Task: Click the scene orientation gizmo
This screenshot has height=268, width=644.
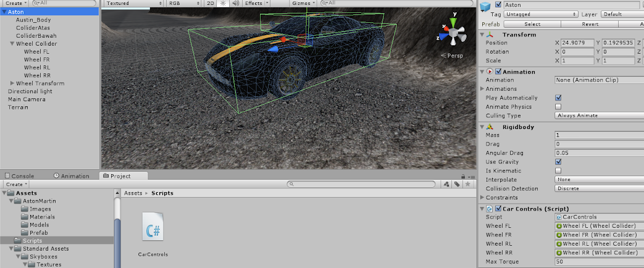Action: (454, 31)
